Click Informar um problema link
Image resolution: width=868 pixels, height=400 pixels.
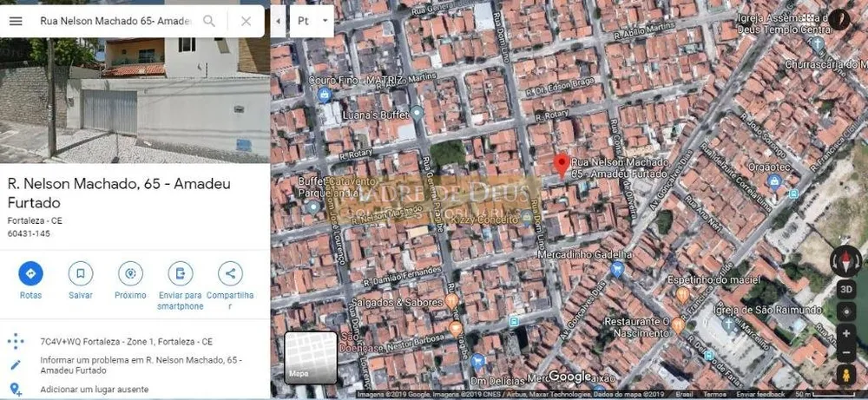click(141, 365)
